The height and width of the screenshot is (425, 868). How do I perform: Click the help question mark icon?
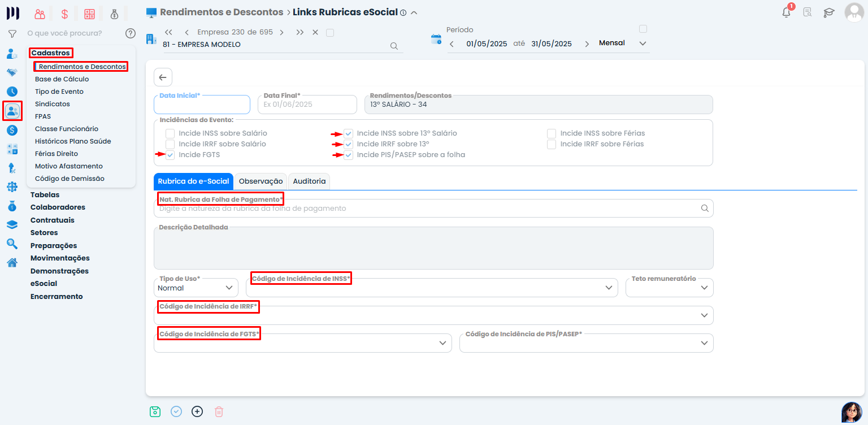[x=131, y=33]
